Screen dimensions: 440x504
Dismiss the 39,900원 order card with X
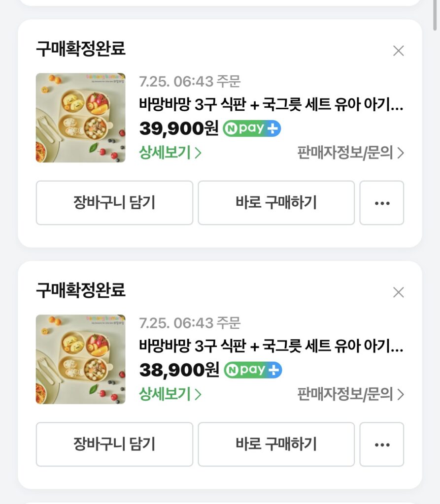point(399,51)
